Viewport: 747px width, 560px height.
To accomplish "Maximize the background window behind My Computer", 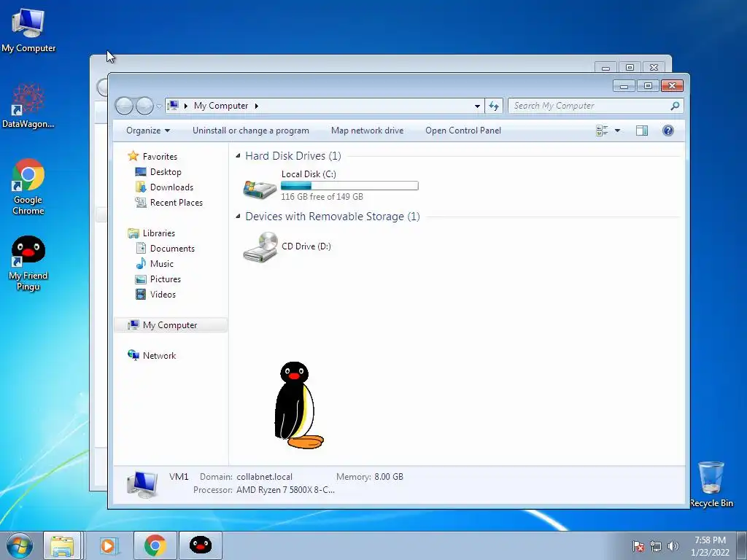I will pos(630,68).
